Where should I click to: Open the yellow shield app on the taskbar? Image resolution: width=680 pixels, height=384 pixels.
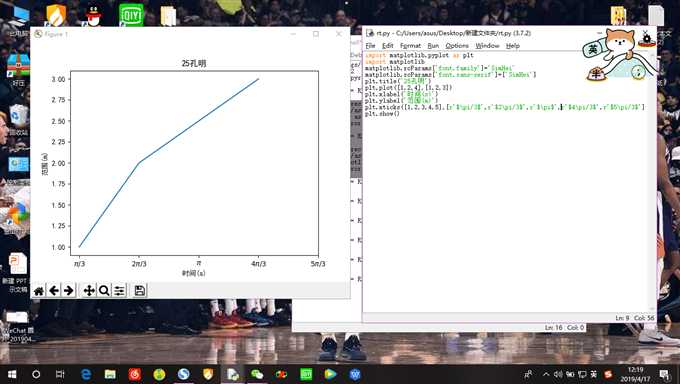[208, 374]
